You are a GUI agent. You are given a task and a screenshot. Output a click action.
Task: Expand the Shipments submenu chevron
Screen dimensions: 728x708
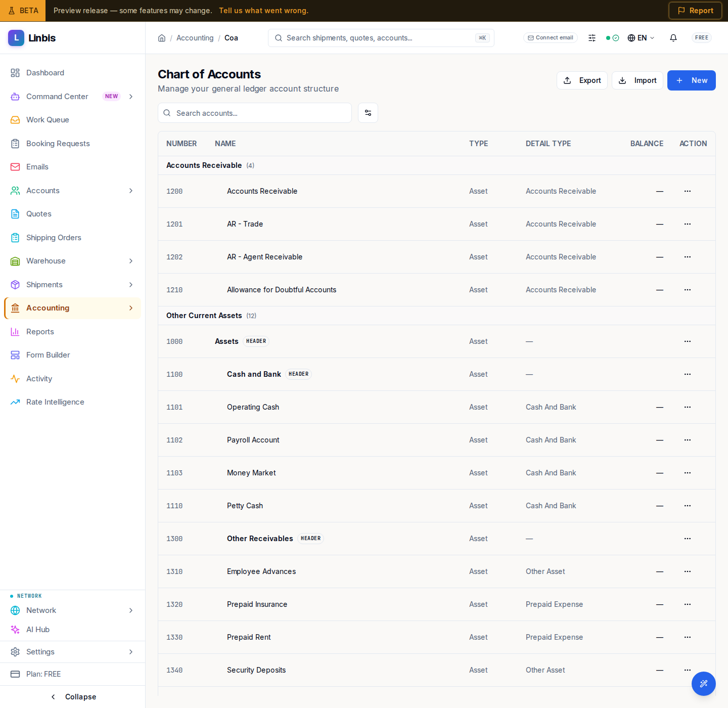131,285
